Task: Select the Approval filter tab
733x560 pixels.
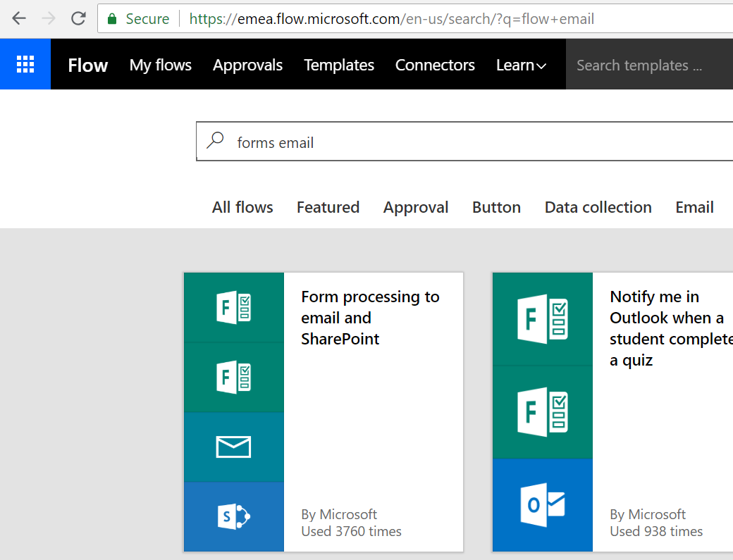Action: coord(416,207)
